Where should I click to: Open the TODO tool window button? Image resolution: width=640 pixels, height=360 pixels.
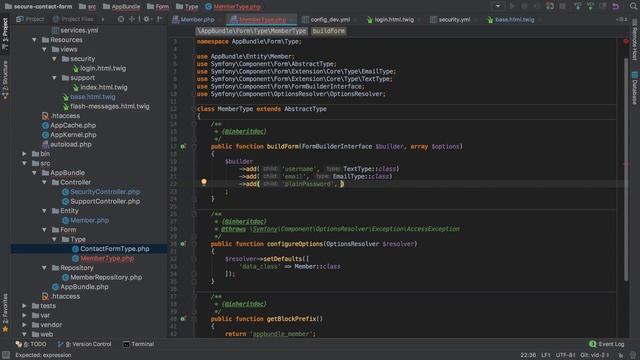[31, 344]
